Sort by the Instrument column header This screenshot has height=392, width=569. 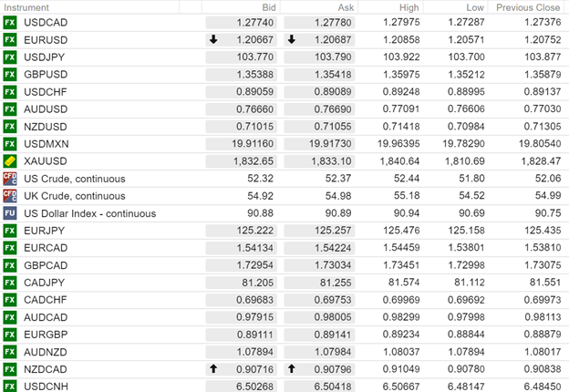[26, 6]
